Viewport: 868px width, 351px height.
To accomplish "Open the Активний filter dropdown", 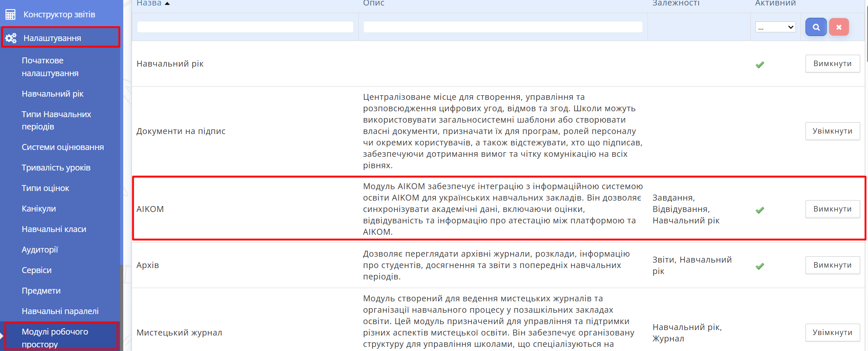I will click(775, 27).
